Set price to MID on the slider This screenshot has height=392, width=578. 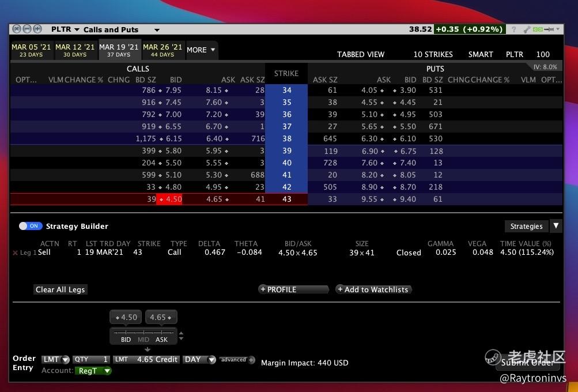tap(143, 340)
